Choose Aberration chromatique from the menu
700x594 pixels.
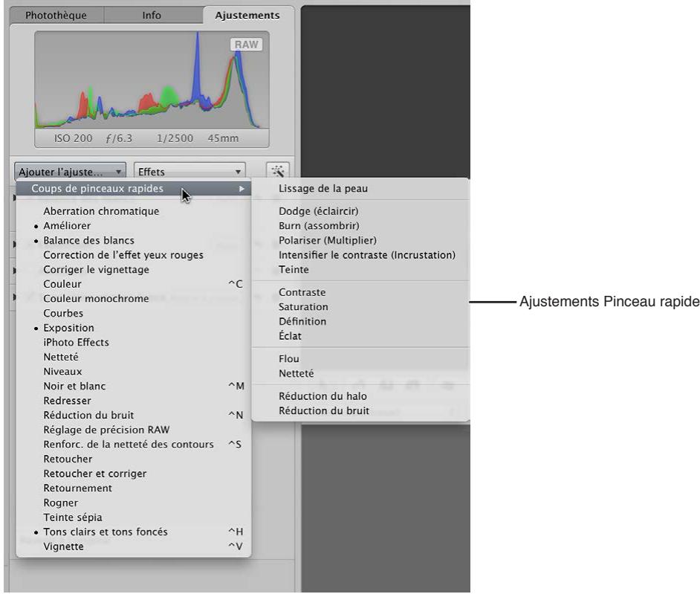[134, 211]
